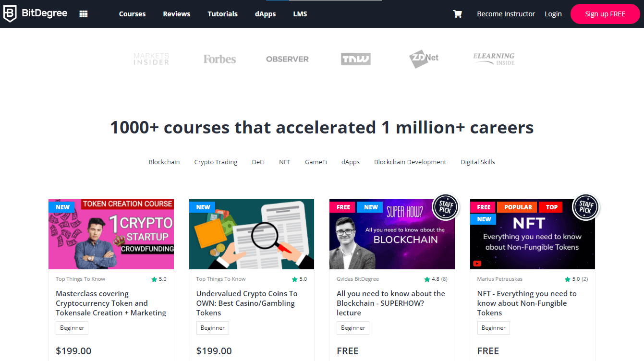Open Undervalued Crypto Coins To OWN title
644x361 pixels.
(x=247, y=303)
